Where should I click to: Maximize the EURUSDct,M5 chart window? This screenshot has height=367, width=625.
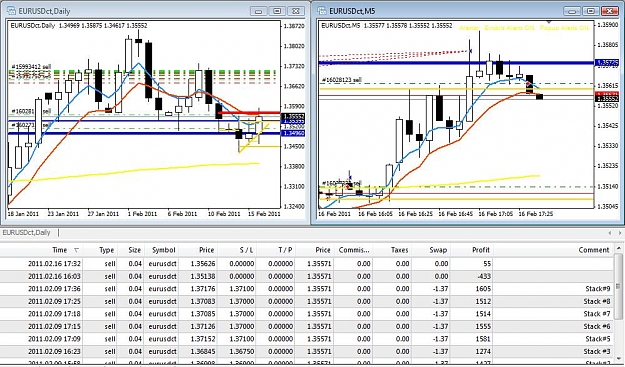(591, 11)
